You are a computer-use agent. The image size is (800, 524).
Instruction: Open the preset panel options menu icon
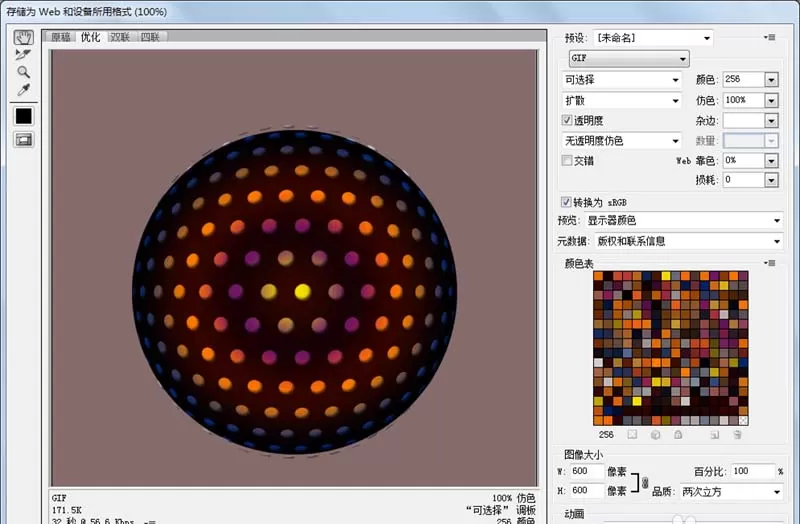click(x=769, y=37)
